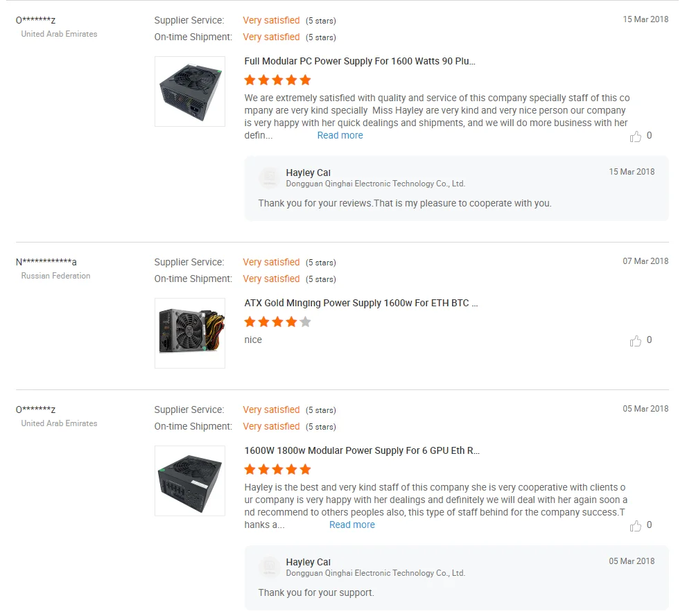Click reviewer N************a from Russian Federation

(x=46, y=262)
